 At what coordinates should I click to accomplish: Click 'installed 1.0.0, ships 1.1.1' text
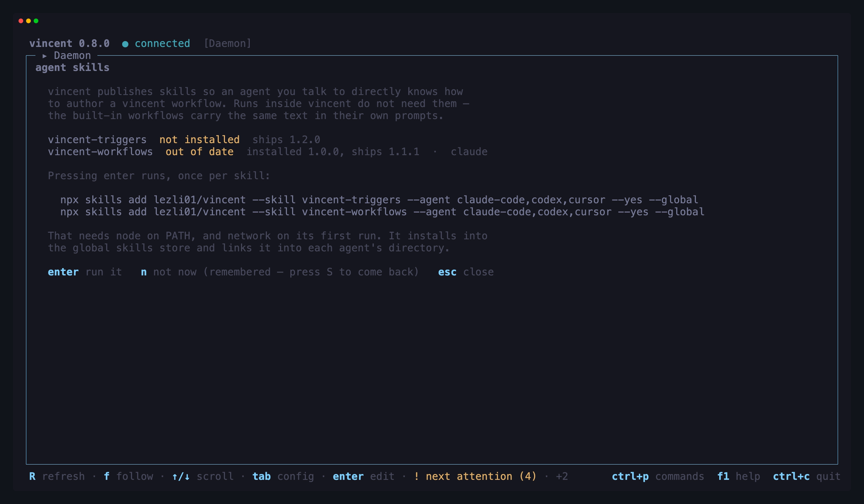click(333, 152)
